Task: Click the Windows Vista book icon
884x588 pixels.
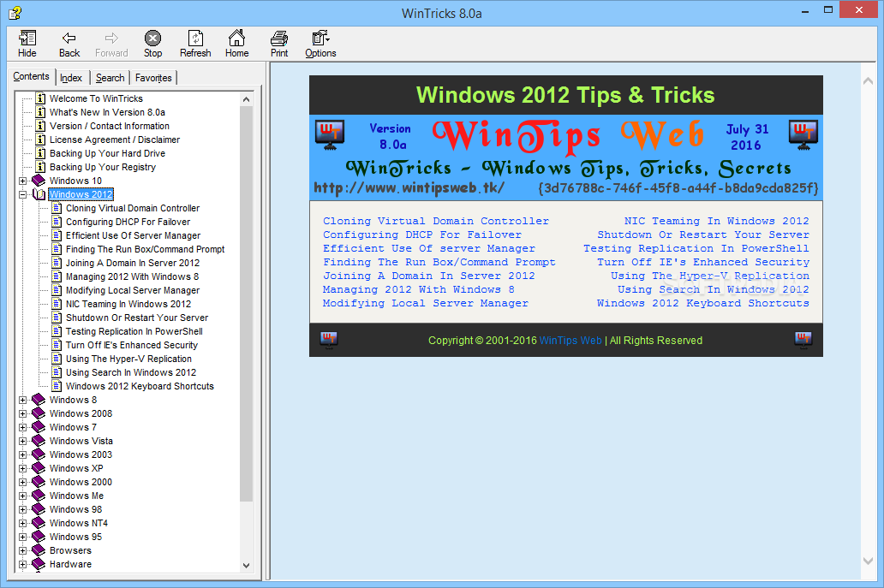Action: [x=39, y=441]
